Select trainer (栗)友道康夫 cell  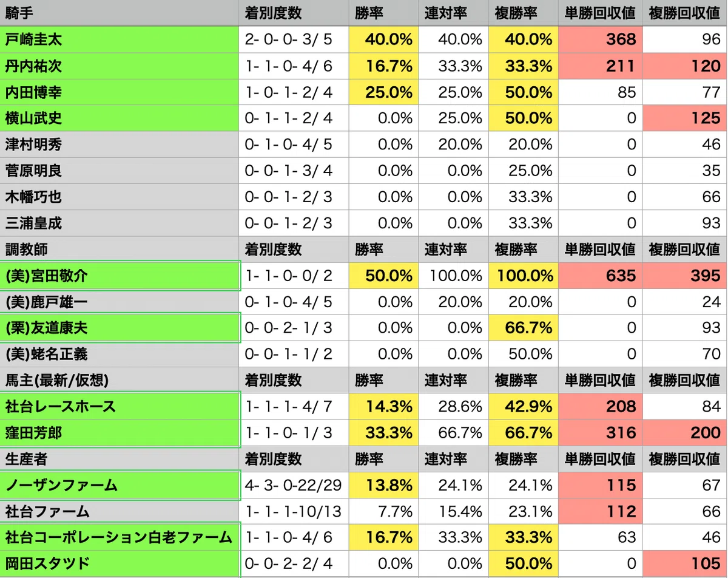click(120, 328)
